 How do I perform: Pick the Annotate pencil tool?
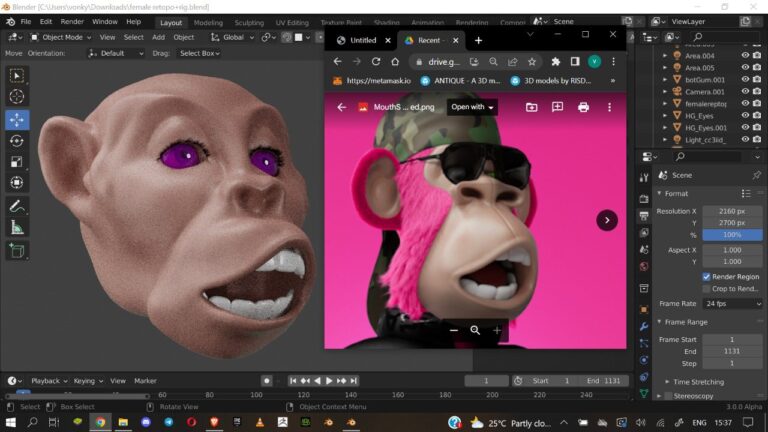point(17,206)
